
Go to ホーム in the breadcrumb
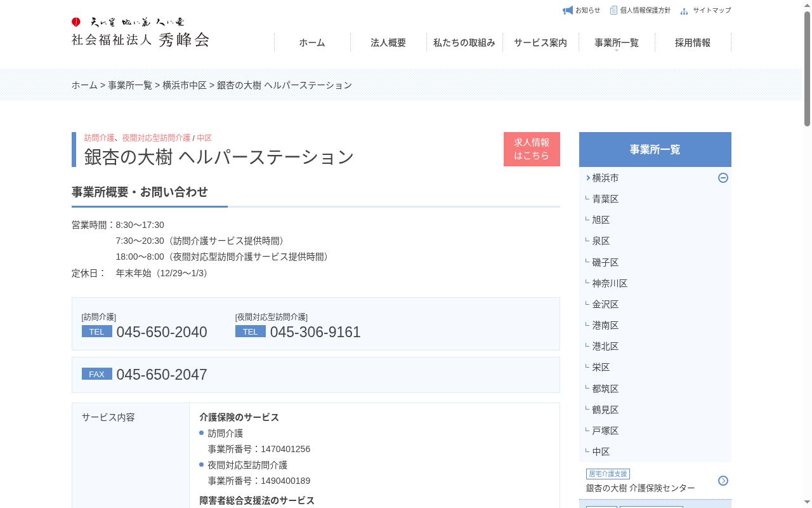pyautogui.click(x=84, y=85)
